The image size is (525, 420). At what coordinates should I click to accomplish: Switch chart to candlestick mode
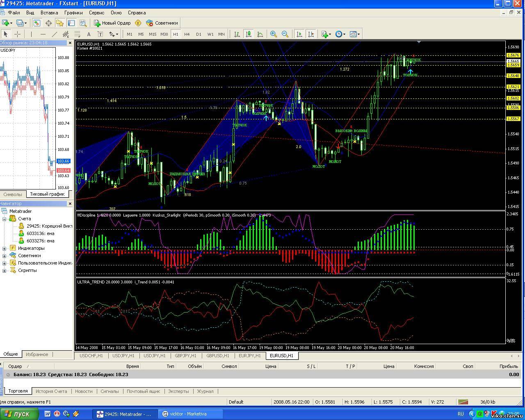click(x=249, y=34)
